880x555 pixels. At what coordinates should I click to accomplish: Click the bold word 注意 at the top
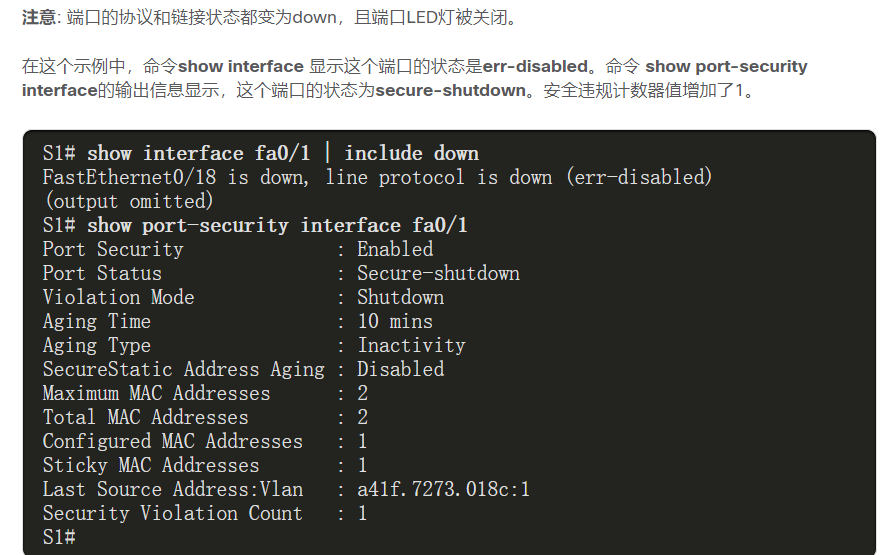click(x=40, y=18)
